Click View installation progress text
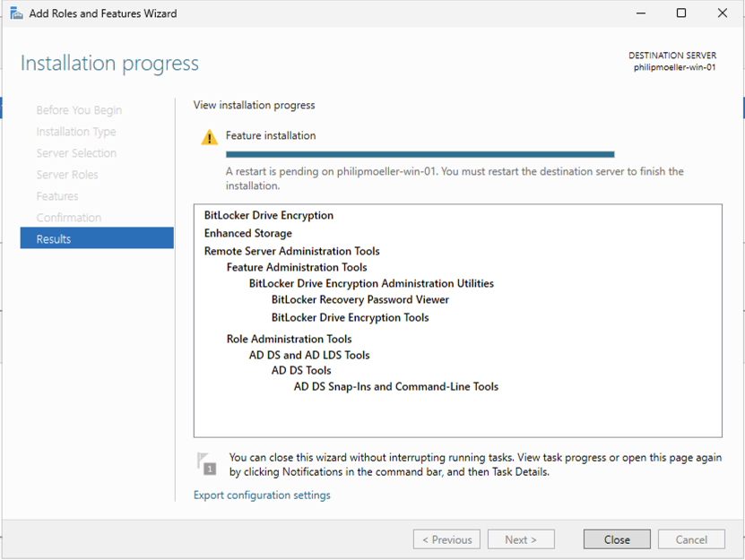 click(254, 105)
